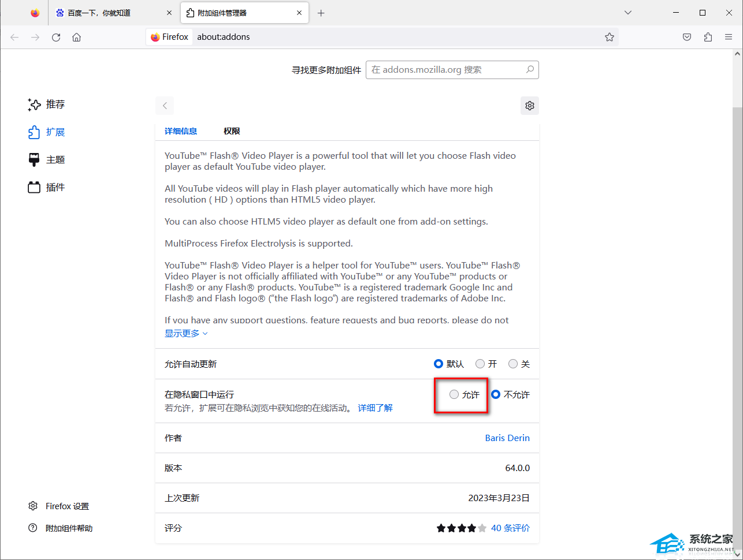Open the 详细了解 link about private browsing
This screenshot has width=743, height=560.
click(375, 408)
